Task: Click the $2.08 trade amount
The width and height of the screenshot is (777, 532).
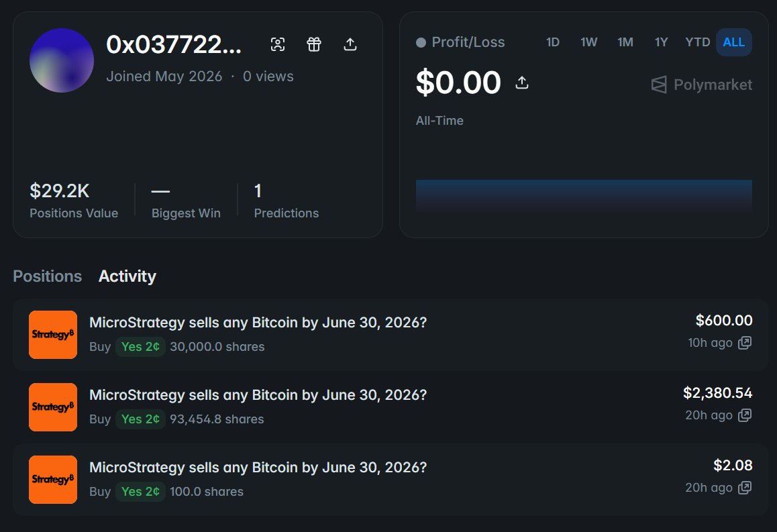Action: coord(733,465)
